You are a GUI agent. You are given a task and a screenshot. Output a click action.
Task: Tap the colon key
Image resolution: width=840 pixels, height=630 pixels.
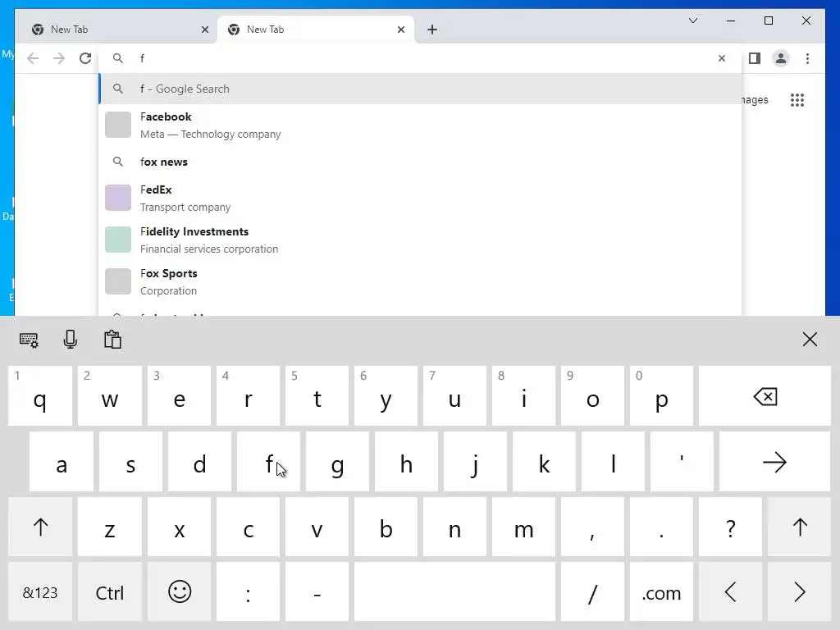click(248, 592)
